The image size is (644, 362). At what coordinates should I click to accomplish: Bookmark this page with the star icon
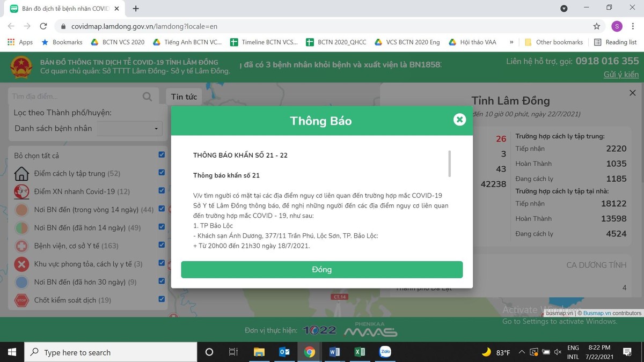click(x=597, y=26)
